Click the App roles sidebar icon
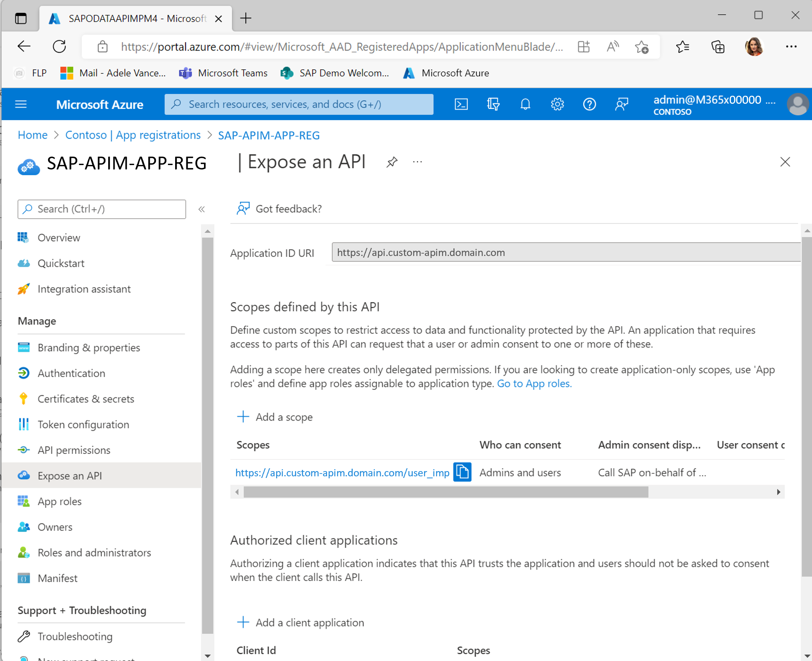812x661 pixels. [x=24, y=501]
